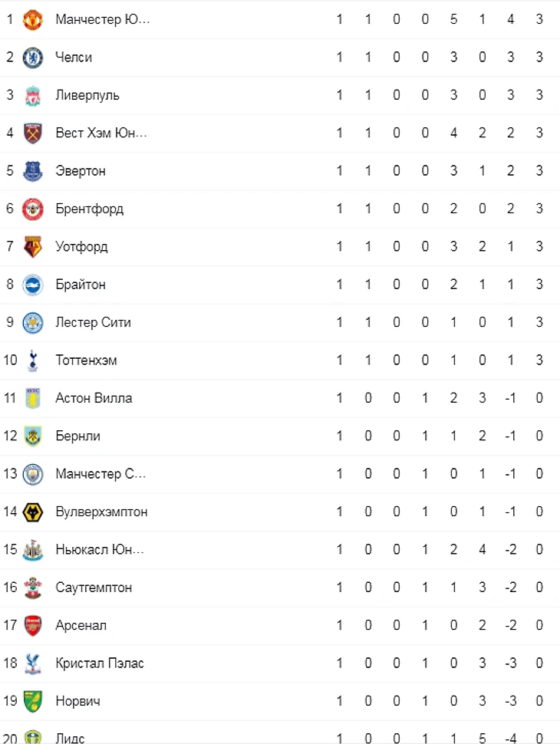Open the Астон Вилла team link
The height and width of the screenshot is (744, 560).
(x=94, y=398)
